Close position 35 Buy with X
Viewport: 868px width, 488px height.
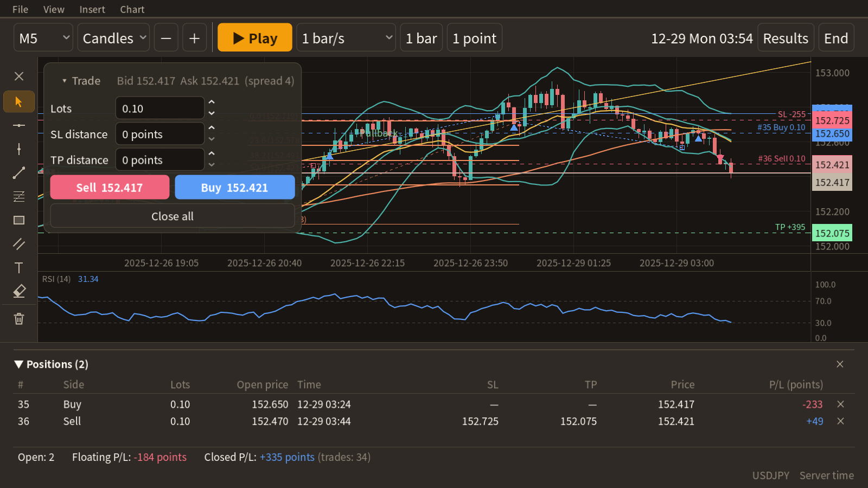pyautogui.click(x=840, y=404)
